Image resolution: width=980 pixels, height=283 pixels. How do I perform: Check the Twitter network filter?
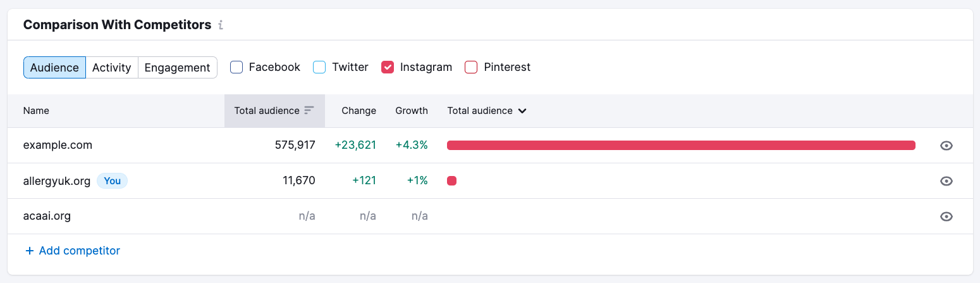[x=319, y=67]
